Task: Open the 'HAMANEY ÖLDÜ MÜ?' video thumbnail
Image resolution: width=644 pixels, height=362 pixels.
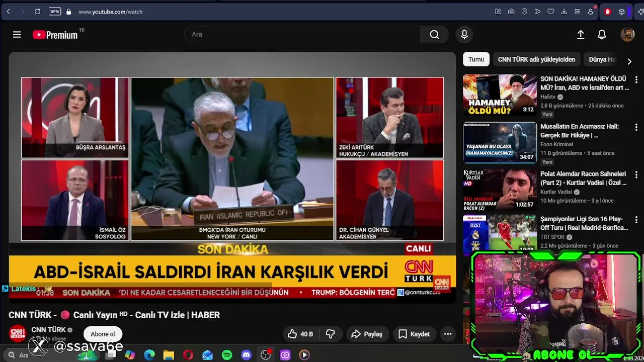Action: pos(500,95)
